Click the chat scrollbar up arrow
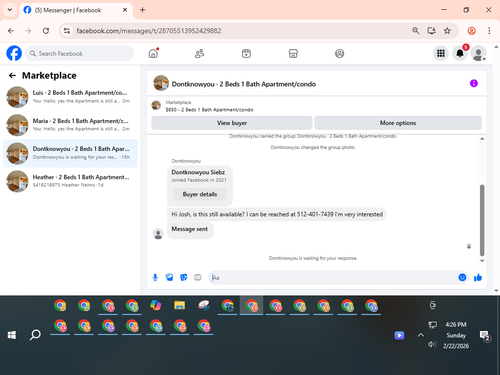This screenshot has width=500, height=375. click(x=482, y=139)
